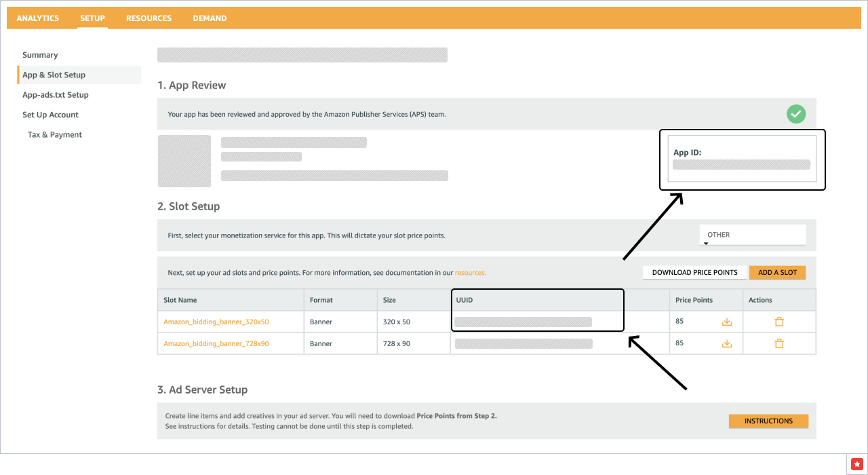The height and width of the screenshot is (475, 868).
Task: Open the OTHER monetization service dropdown
Action: 752,235
